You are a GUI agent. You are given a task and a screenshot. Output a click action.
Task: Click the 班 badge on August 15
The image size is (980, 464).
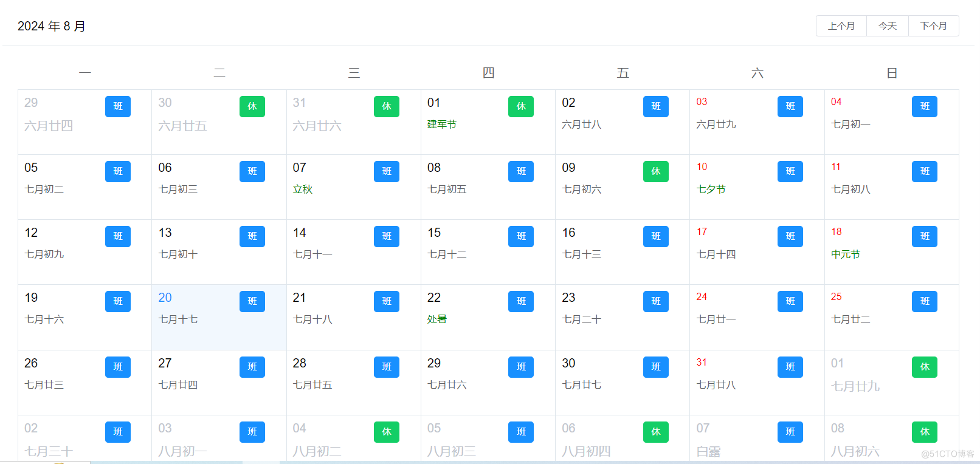521,236
